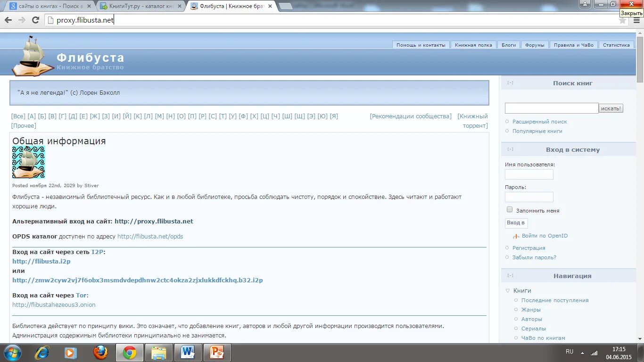Click the ship image under Общая информация

coord(28,162)
